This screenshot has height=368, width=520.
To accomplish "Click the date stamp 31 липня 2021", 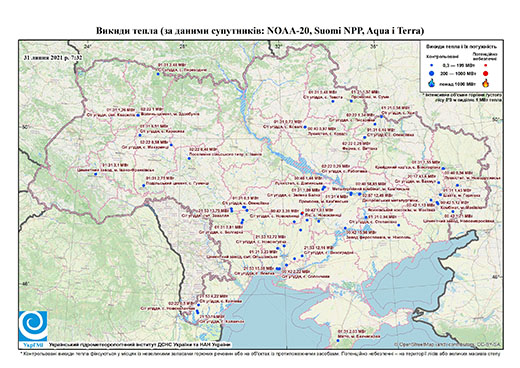I will tap(53, 58).
